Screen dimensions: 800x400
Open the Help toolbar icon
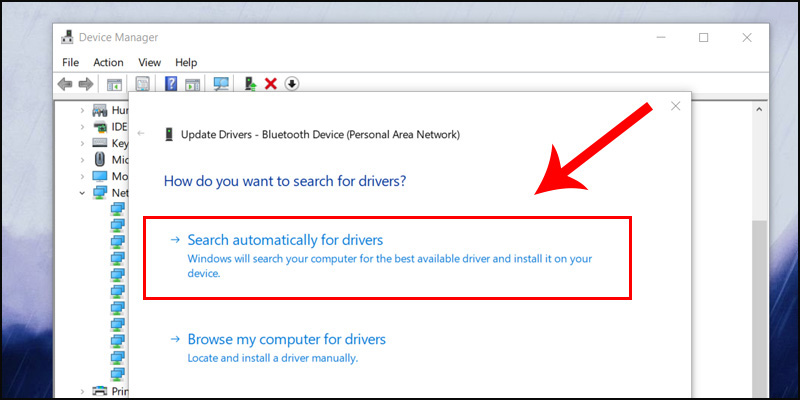171,84
